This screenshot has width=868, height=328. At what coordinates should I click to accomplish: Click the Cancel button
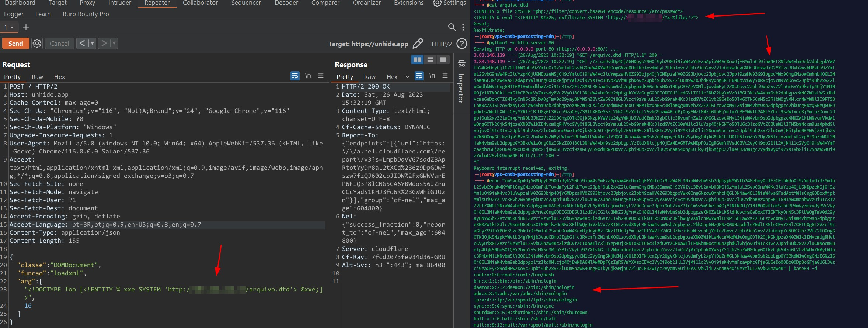tap(59, 44)
